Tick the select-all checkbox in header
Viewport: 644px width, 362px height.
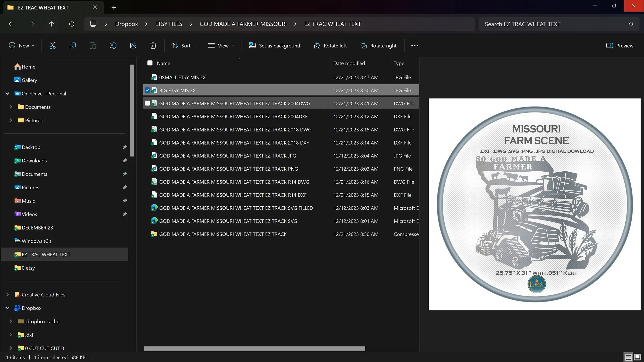[x=150, y=63]
